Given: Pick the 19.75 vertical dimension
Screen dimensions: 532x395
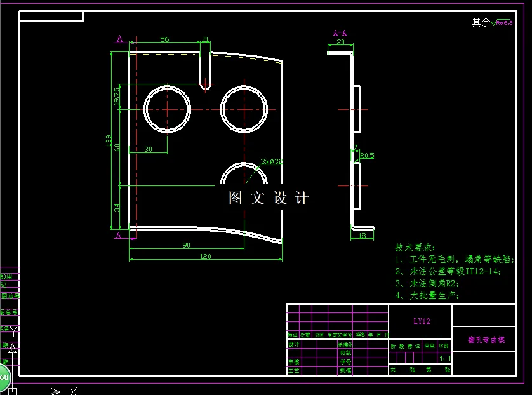Looking at the screenshot, I should (117, 97).
